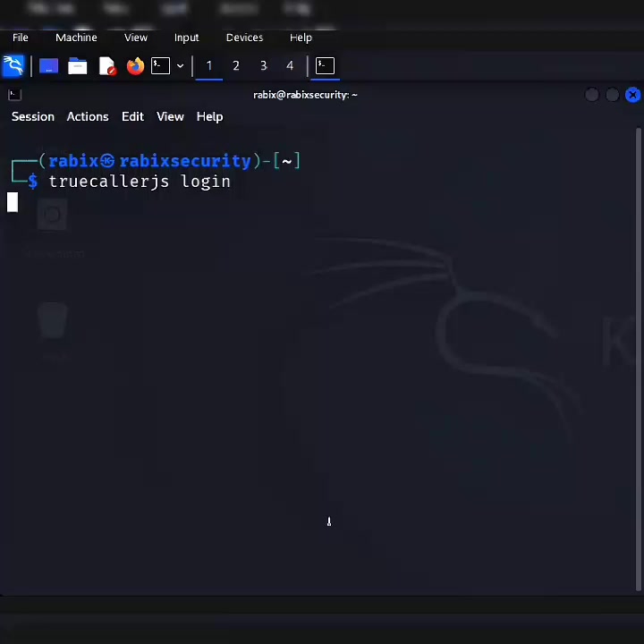Open the terminal Actions menu
Screen dimensions: 644x644
click(x=88, y=116)
